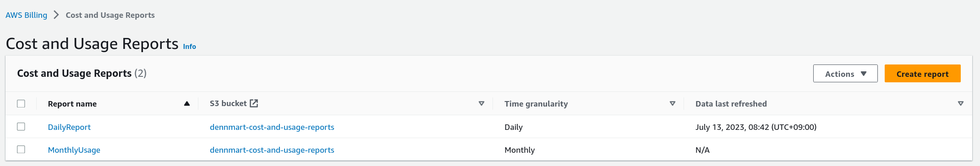Screen dimensions: 980x166
Task: Open the DailyReport report link
Action: pyautogui.click(x=69, y=127)
